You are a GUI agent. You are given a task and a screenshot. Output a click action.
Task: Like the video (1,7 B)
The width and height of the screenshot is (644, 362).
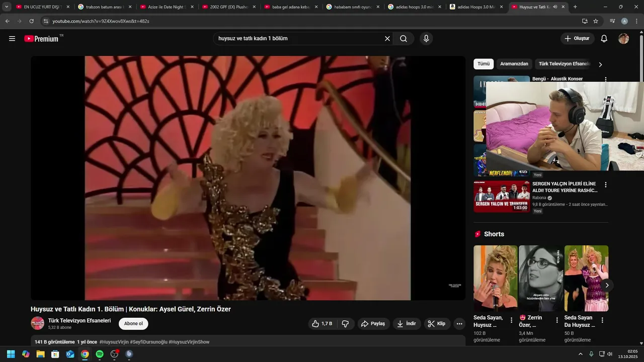pos(322,324)
